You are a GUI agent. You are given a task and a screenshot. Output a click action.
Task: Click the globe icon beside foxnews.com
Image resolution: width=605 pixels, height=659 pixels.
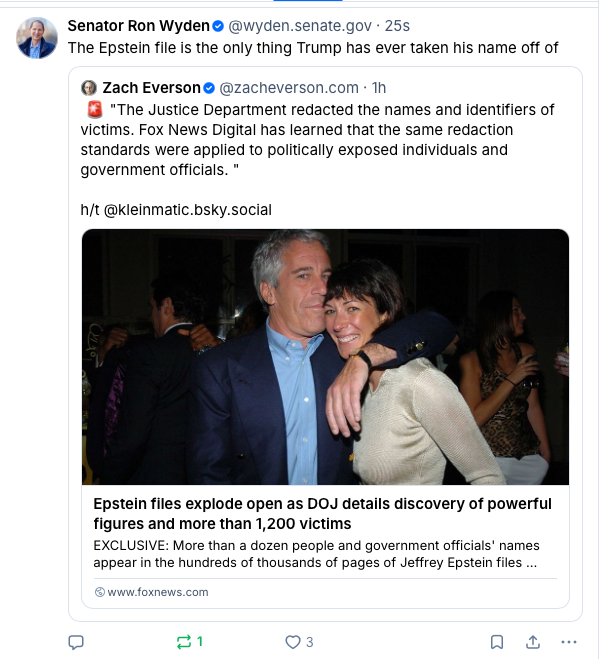[99, 592]
